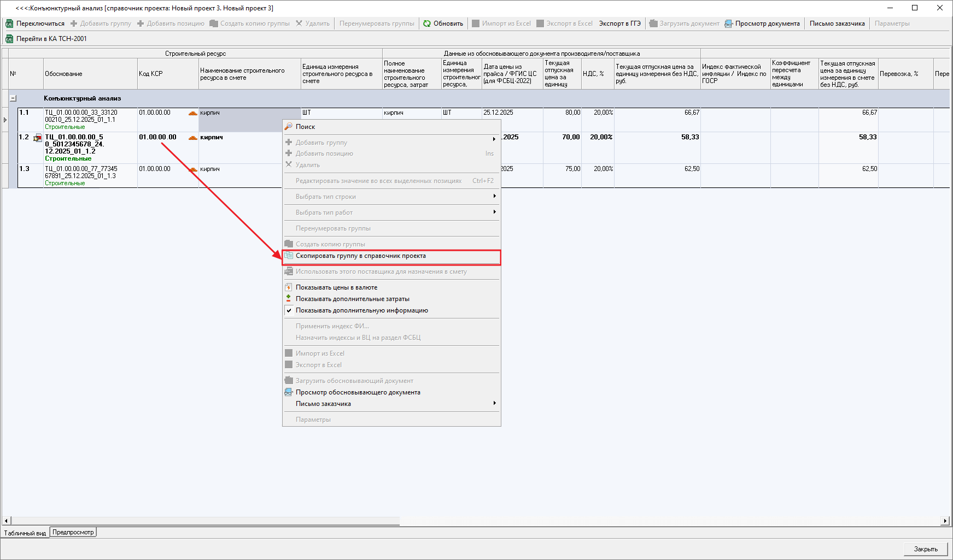
Task: Toggle Показывать цены в валюте option
Action: [336, 287]
